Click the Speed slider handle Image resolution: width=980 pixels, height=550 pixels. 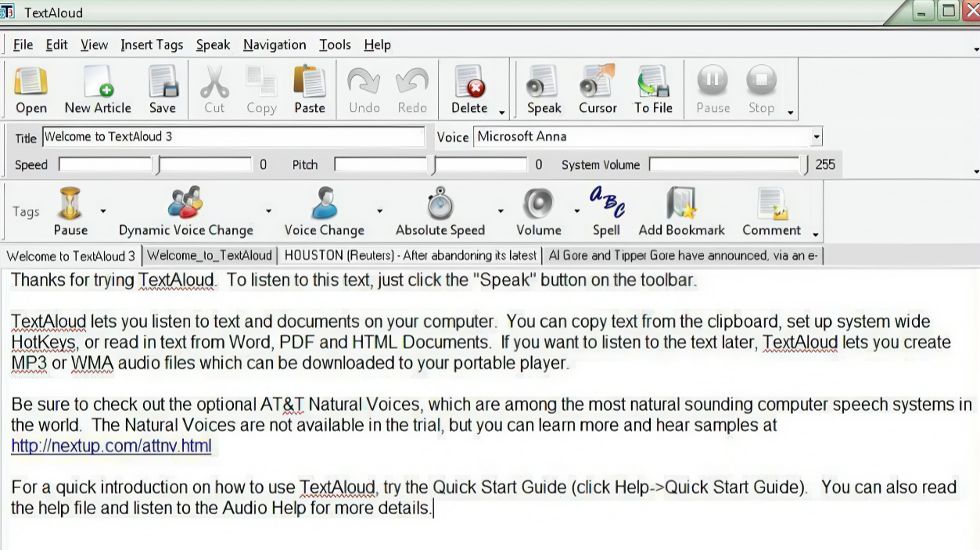coord(156,165)
